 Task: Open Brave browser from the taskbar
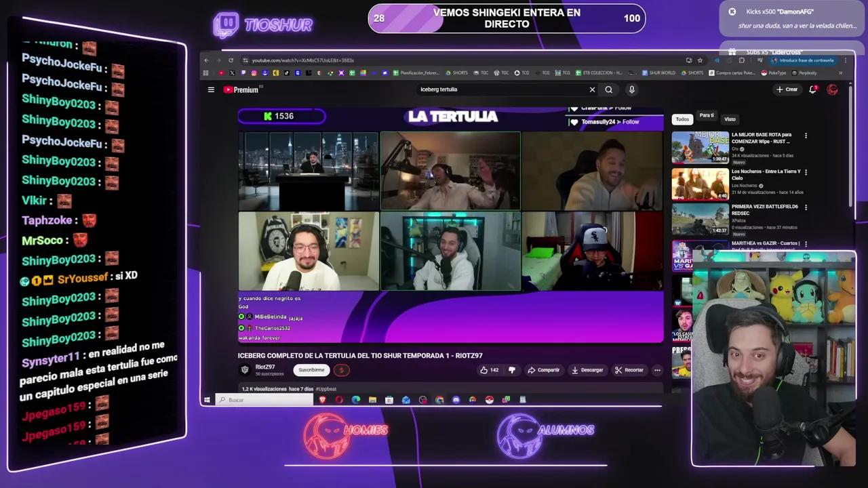point(323,400)
